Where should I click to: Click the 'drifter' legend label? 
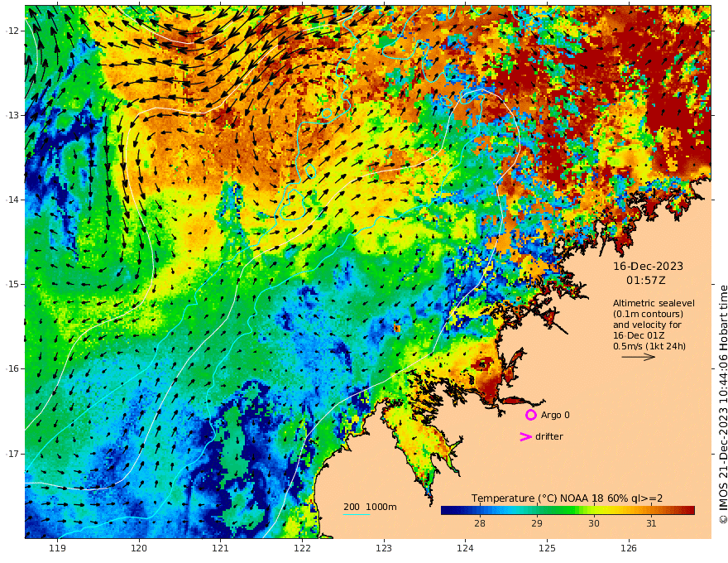(x=548, y=436)
